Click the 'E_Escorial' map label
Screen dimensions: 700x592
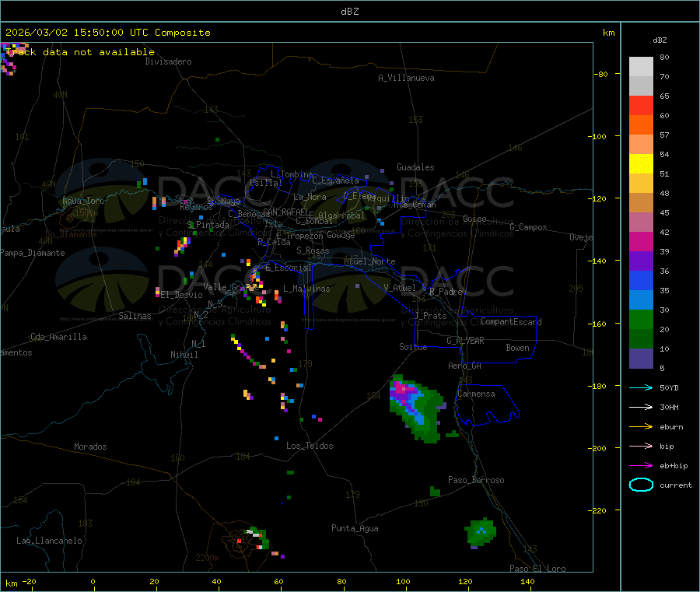tap(288, 268)
